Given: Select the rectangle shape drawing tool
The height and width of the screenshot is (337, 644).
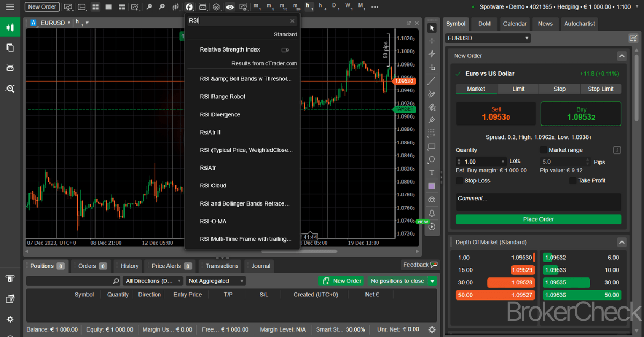Looking at the screenshot, I should point(432,146).
